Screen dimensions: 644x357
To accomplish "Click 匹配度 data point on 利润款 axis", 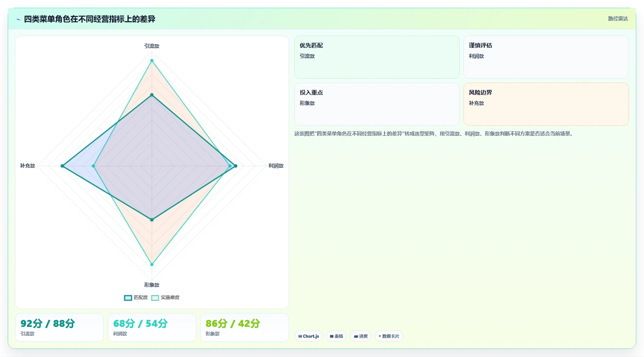I will [235, 166].
